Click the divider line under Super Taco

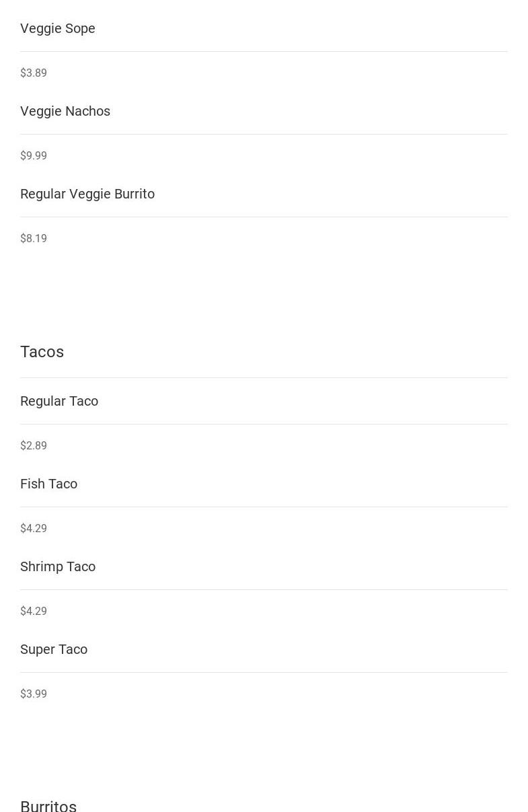(x=264, y=672)
